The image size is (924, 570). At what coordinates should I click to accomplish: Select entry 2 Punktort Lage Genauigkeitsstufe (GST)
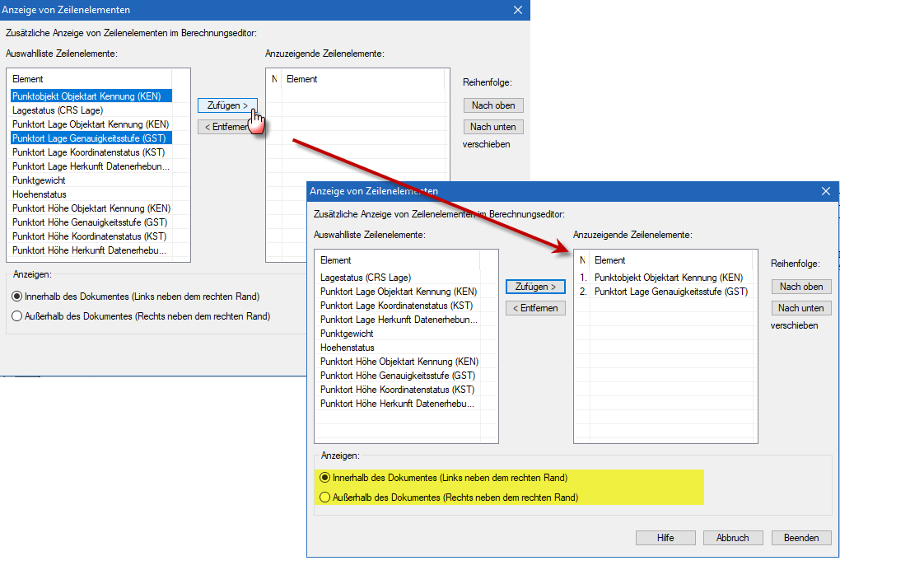pos(670,292)
